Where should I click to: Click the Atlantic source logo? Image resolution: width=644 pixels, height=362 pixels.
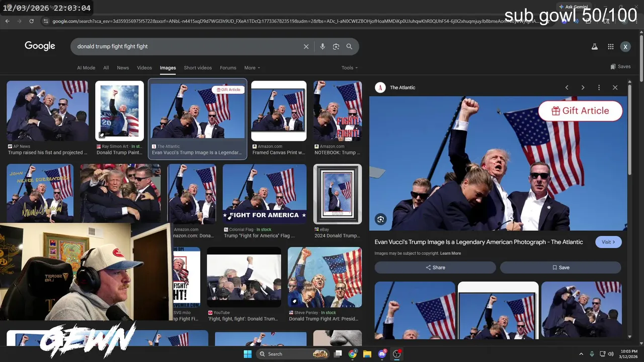tap(380, 87)
